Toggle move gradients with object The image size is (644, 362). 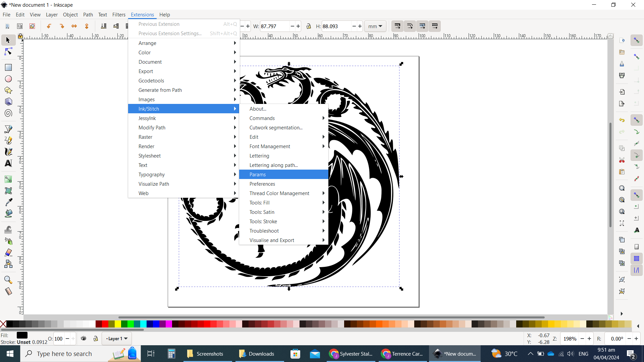(x=422, y=26)
